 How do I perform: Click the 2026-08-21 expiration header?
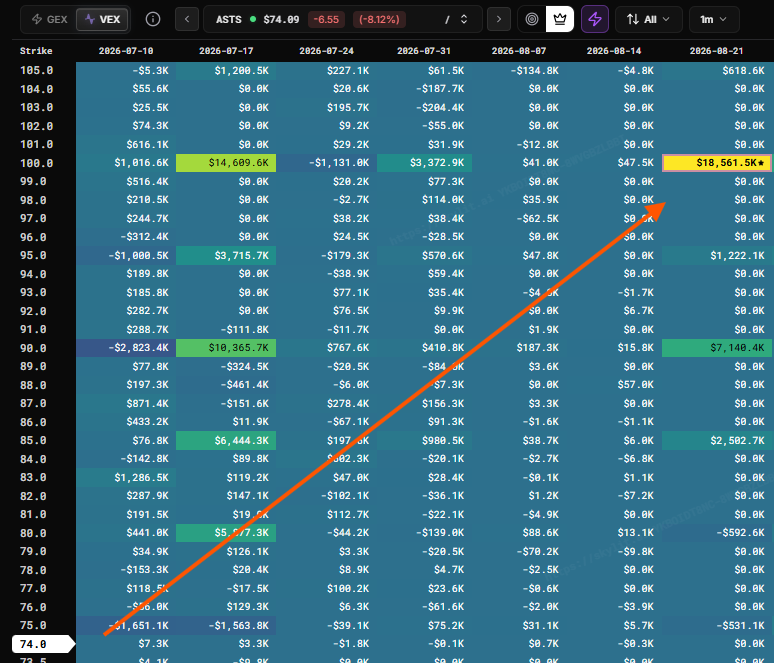(x=716, y=51)
